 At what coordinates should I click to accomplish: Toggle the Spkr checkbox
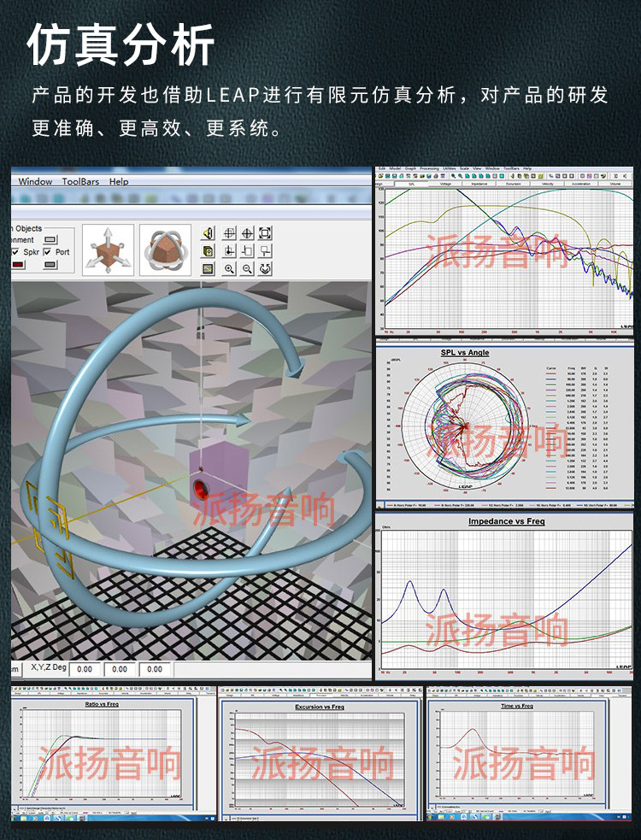(x=15, y=252)
